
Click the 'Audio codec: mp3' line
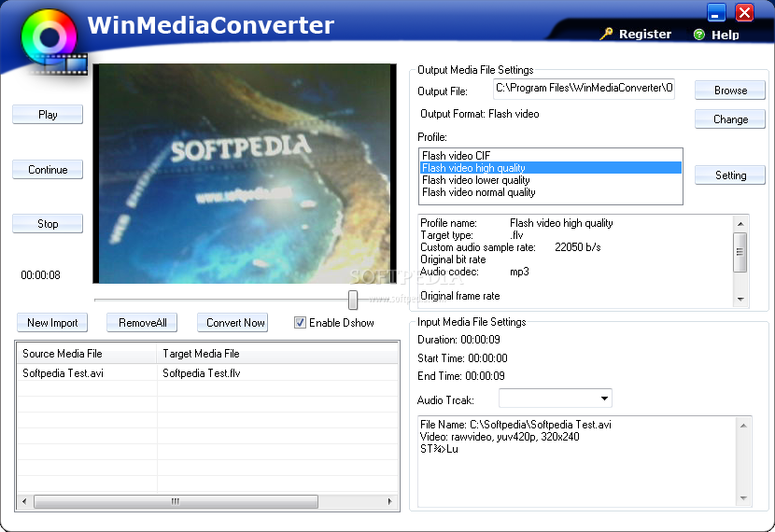(x=474, y=272)
